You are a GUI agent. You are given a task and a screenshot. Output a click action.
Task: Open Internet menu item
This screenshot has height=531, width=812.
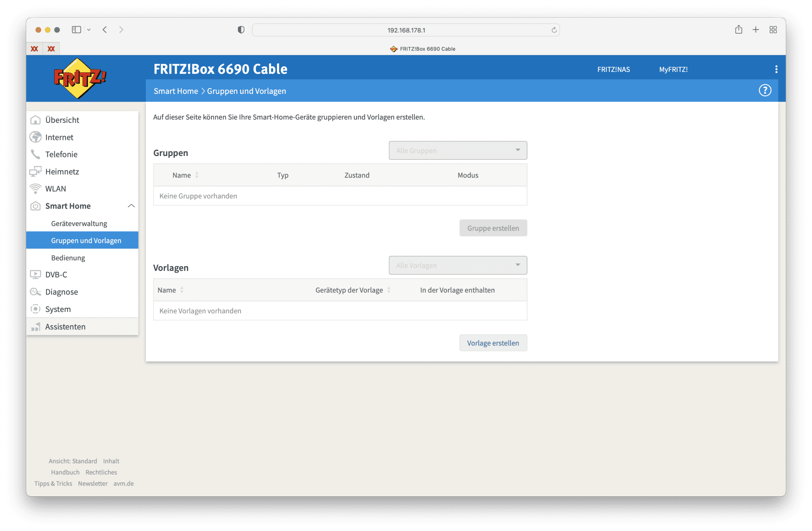point(82,137)
